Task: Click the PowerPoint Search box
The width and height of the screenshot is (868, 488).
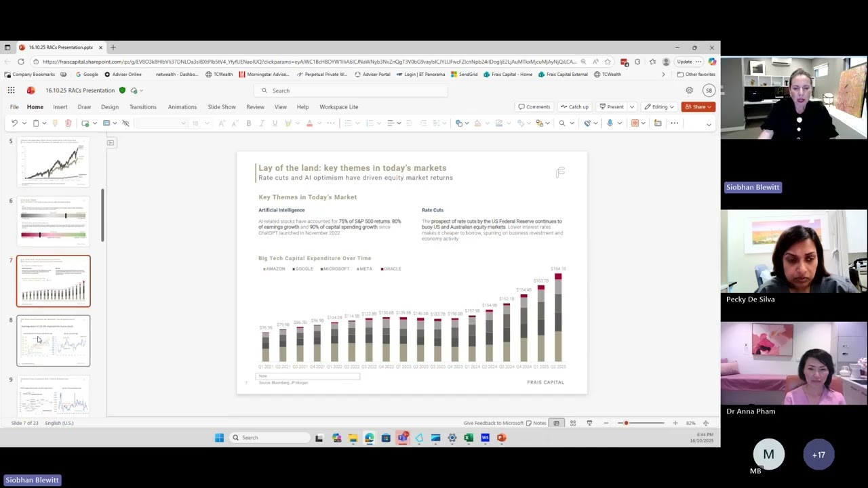Action: 351,90
